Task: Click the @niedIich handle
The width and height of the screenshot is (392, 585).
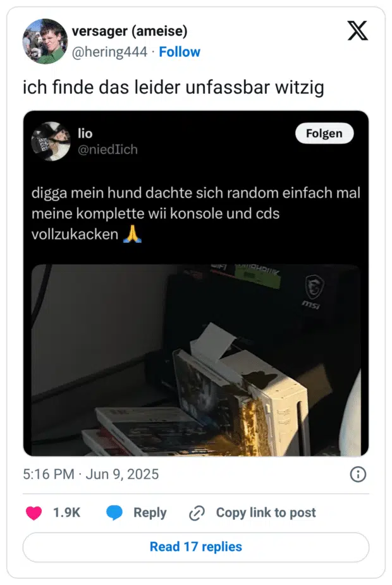Action: 107,150
